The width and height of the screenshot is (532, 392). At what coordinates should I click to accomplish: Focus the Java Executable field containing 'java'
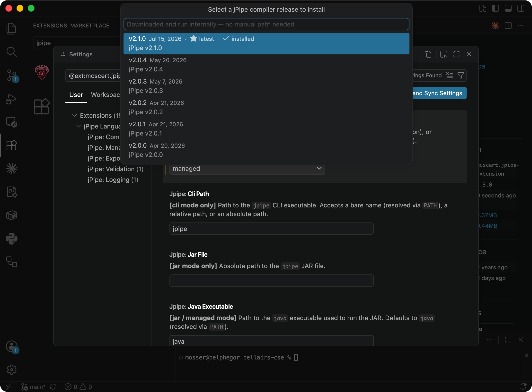[271, 341]
